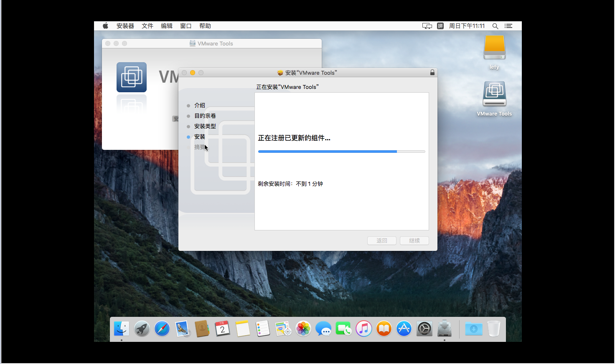Select the lefy drive desktop icon
The width and height of the screenshot is (615, 364).
point(495,48)
